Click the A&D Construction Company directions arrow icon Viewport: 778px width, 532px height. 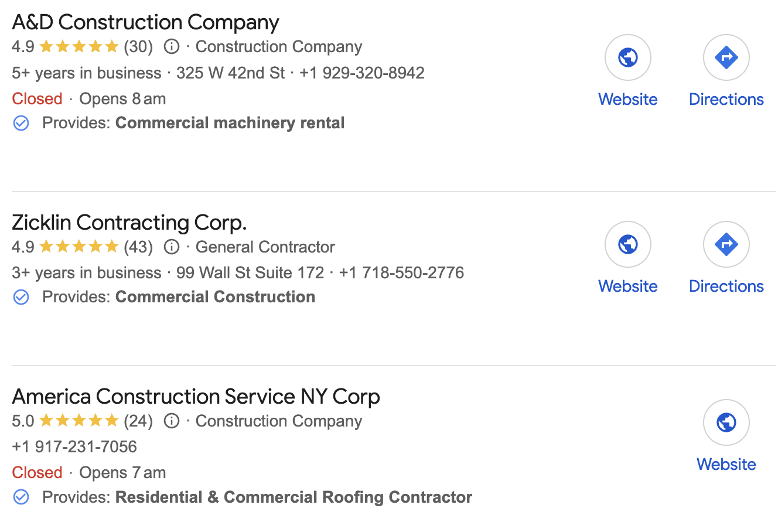[x=726, y=57]
